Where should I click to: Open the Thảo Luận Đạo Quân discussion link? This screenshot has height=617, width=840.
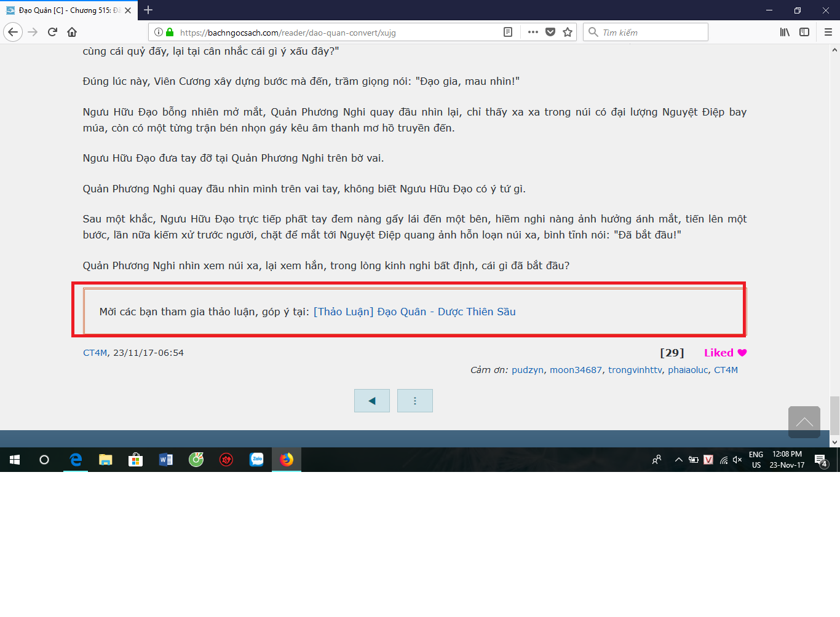[x=414, y=312]
